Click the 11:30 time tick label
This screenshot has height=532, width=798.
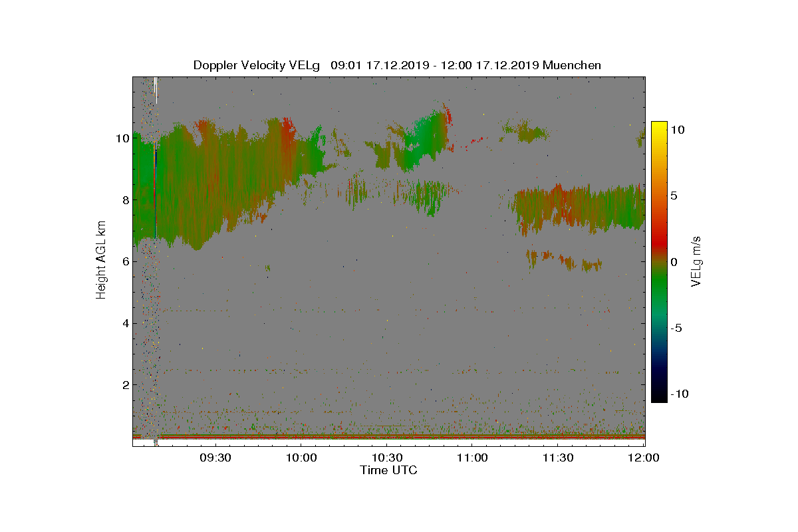click(x=558, y=458)
